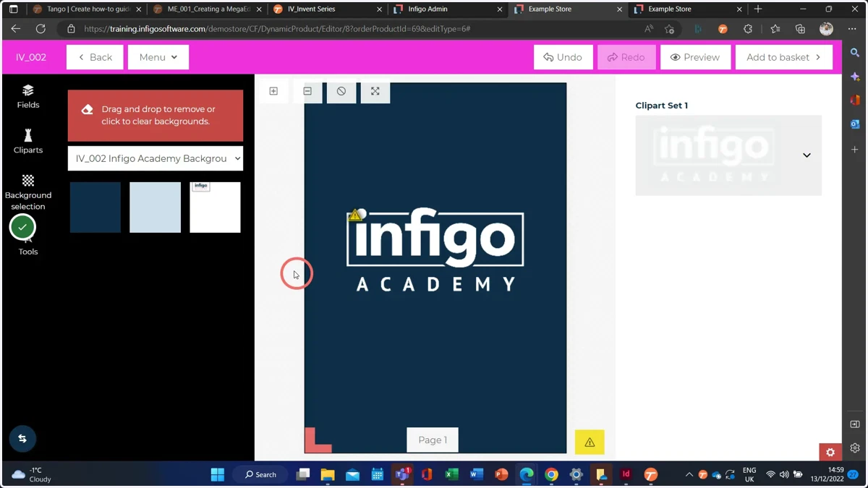Click the eraser clear backgrounds area
Screen dimensions: 868x488
coord(156,116)
